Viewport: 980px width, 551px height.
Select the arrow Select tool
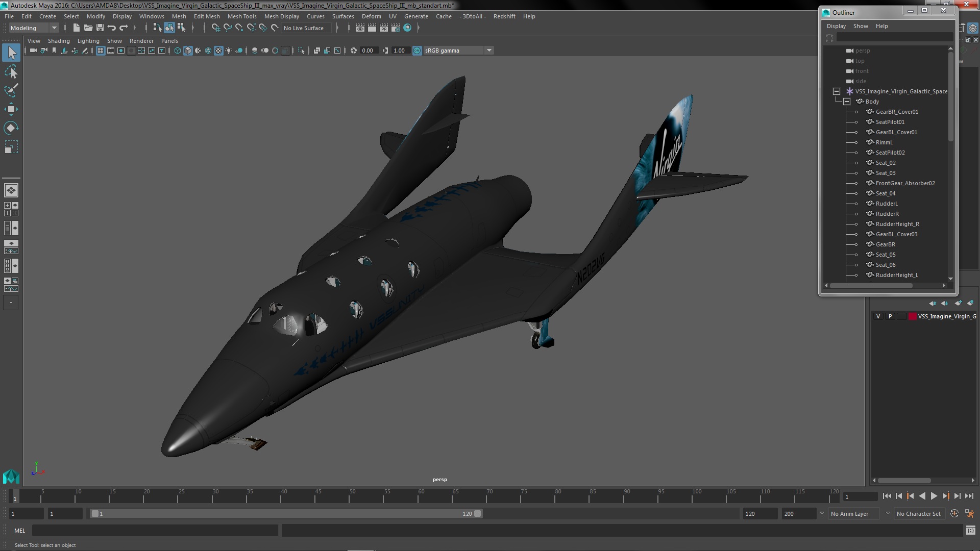tap(11, 53)
